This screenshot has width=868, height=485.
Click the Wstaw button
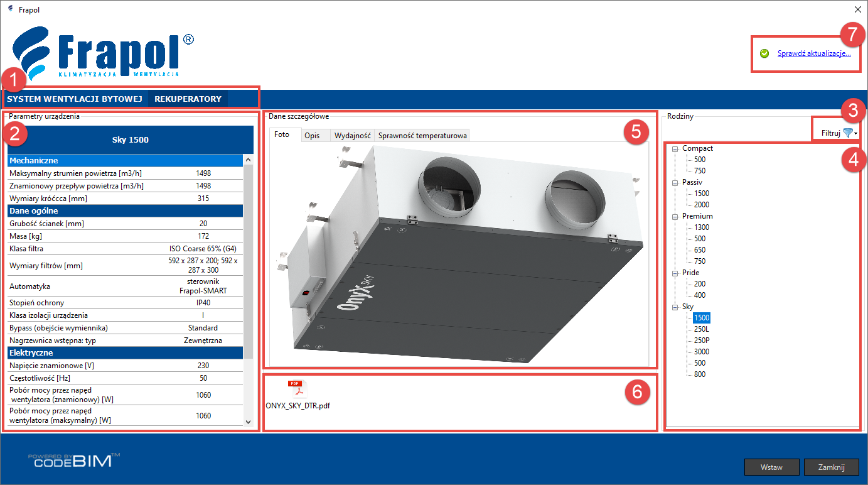[771, 467]
